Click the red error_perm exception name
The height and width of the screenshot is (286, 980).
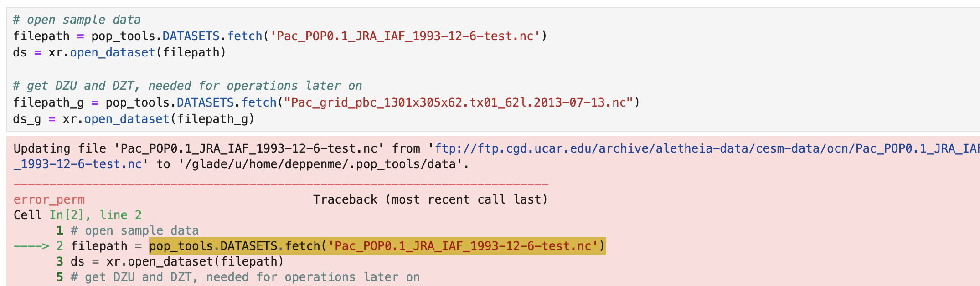point(49,199)
